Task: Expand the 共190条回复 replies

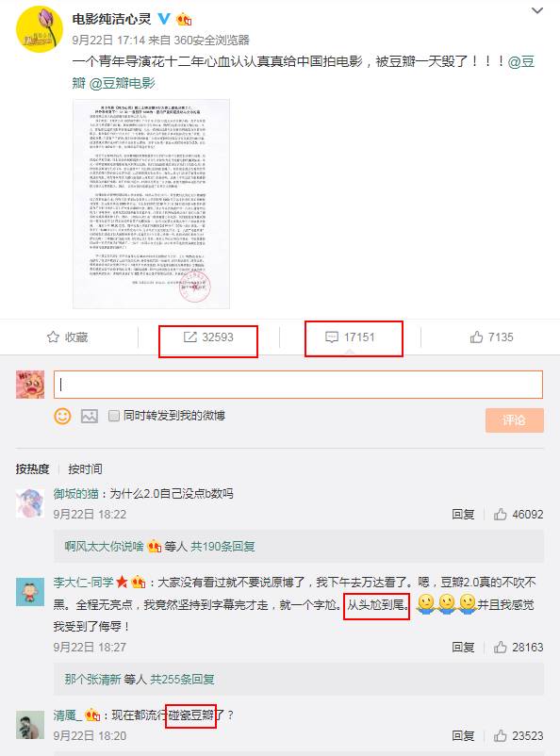Action: pyautogui.click(x=222, y=547)
